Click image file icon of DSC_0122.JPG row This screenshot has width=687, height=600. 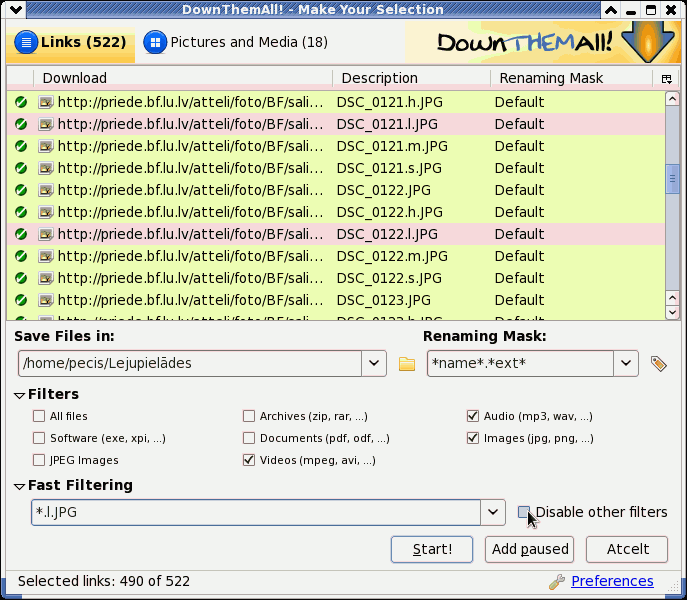click(46, 190)
